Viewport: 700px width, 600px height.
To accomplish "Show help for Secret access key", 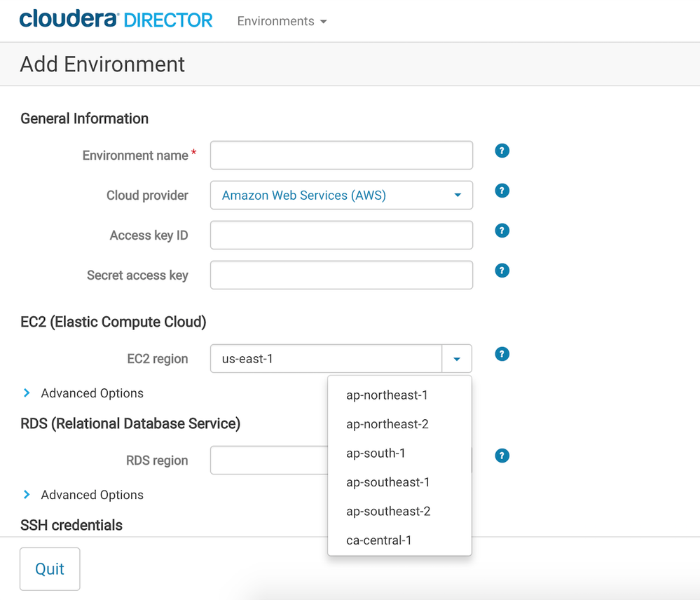I will tap(502, 271).
